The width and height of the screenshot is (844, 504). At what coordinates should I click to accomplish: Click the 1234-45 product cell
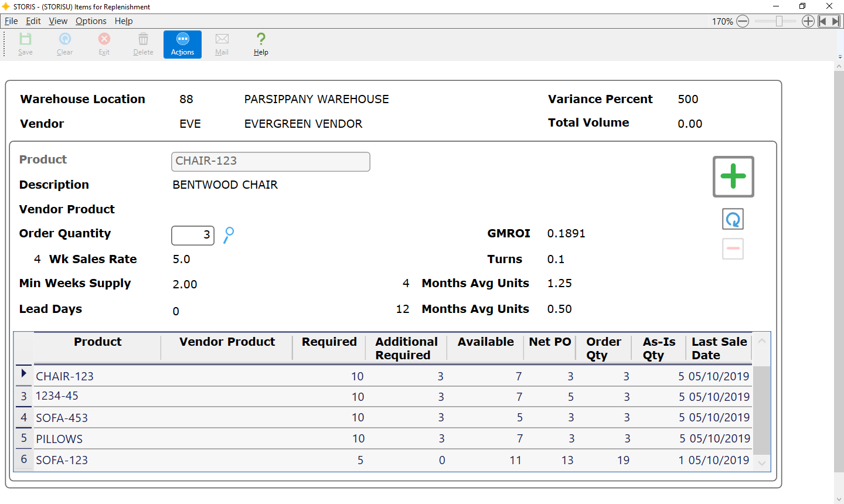pos(57,396)
